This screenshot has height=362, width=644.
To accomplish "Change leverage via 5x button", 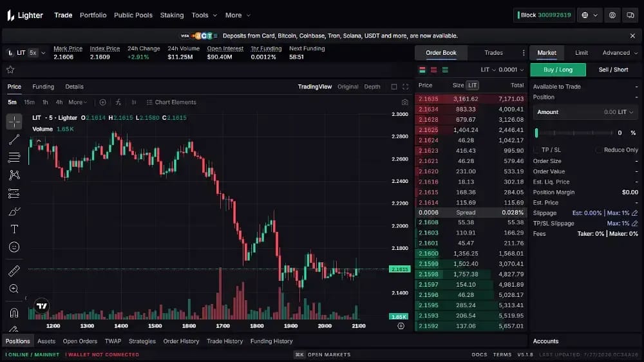I will (x=33, y=53).
